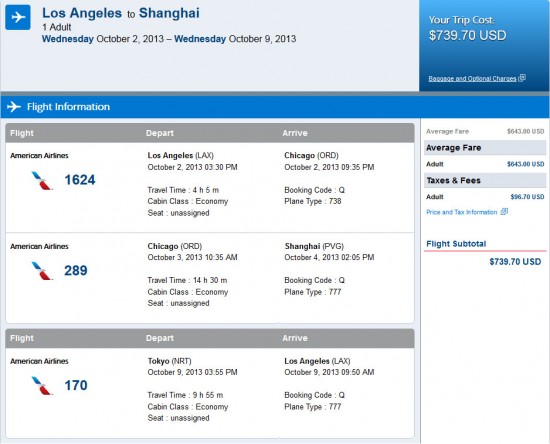
Task: Click American Airlines logo for flight 170
Action: click(x=42, y=385)
